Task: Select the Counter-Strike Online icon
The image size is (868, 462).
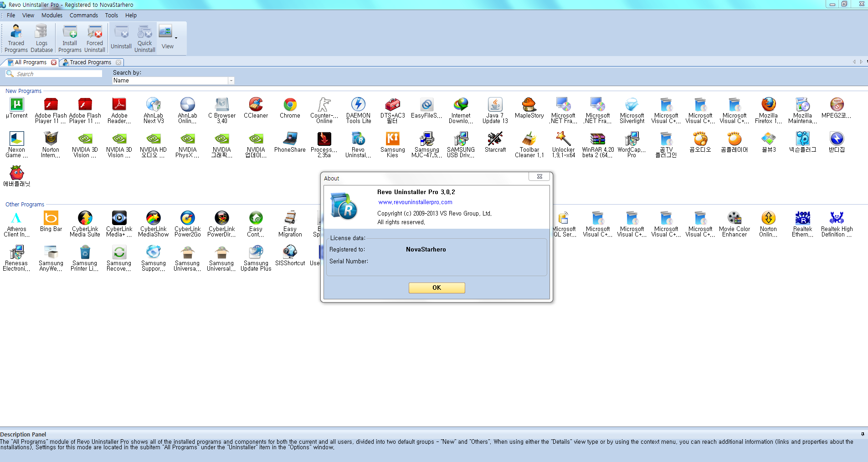Action: (x=324, y=110)
